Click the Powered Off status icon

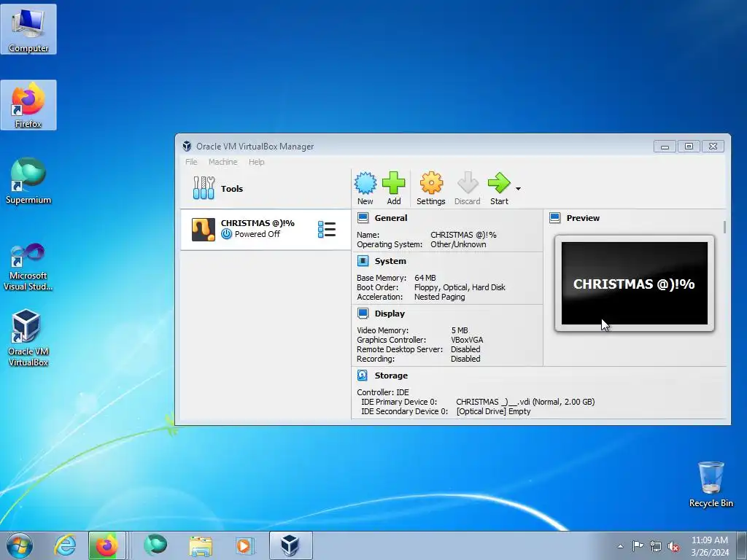point(227,234)
